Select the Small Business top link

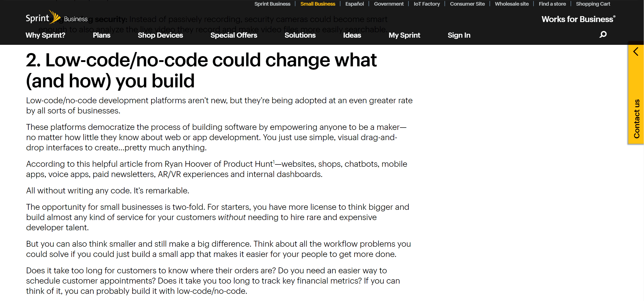click(x=317, y=4)
